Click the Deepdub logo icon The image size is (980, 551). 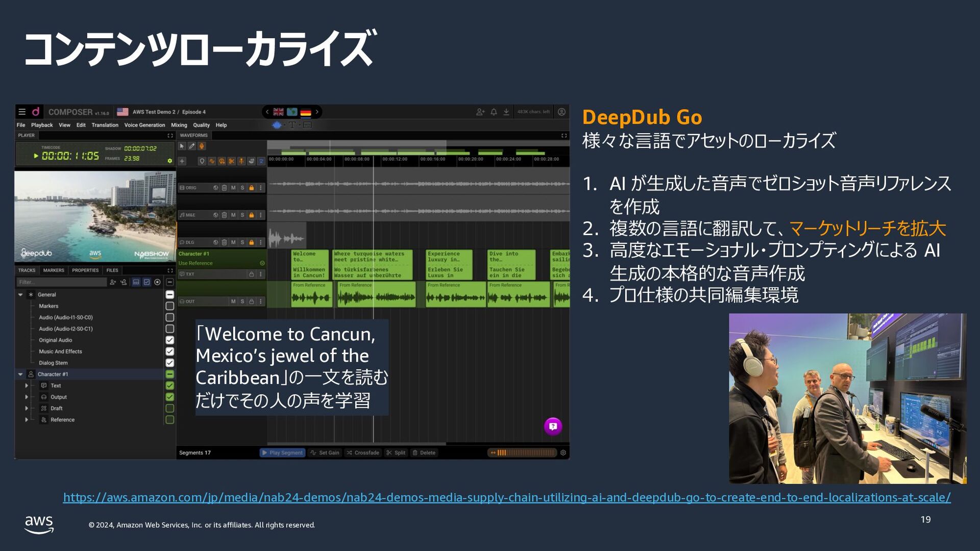(x=36, y=112)
